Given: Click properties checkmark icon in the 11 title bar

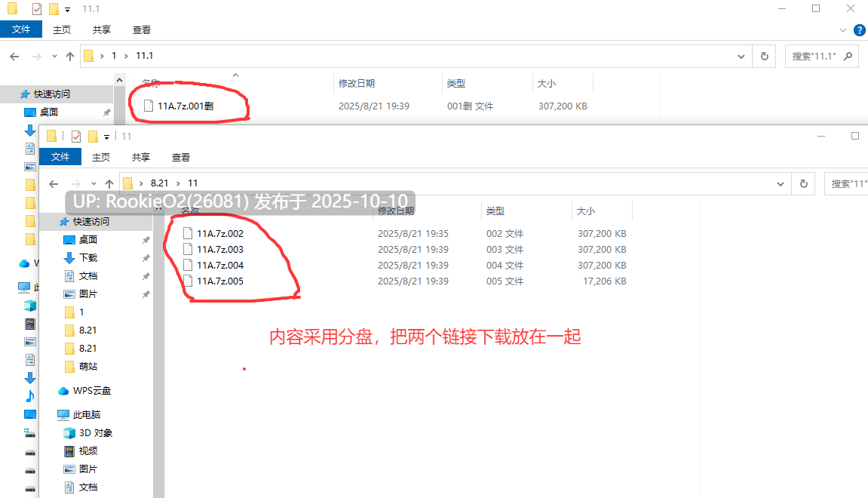Looking at the screenshot, I should tap(76, 137).
